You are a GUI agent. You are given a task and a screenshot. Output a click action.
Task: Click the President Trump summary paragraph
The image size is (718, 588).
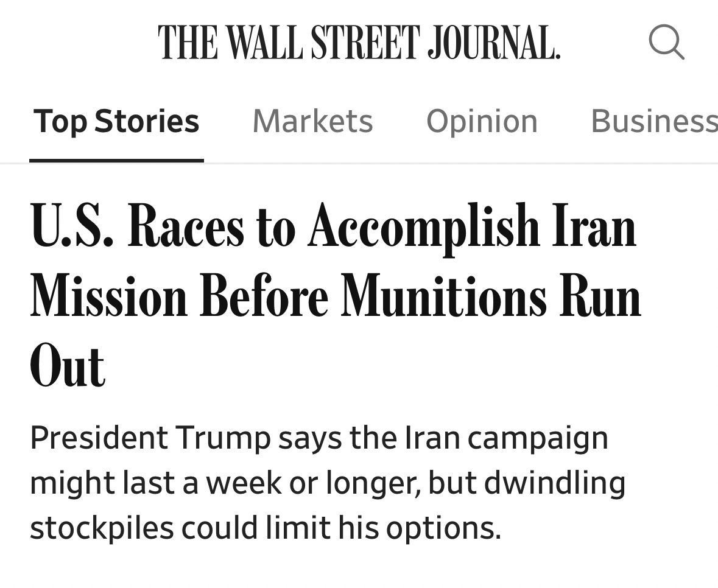pyautogui.click(x=327, y=483)
